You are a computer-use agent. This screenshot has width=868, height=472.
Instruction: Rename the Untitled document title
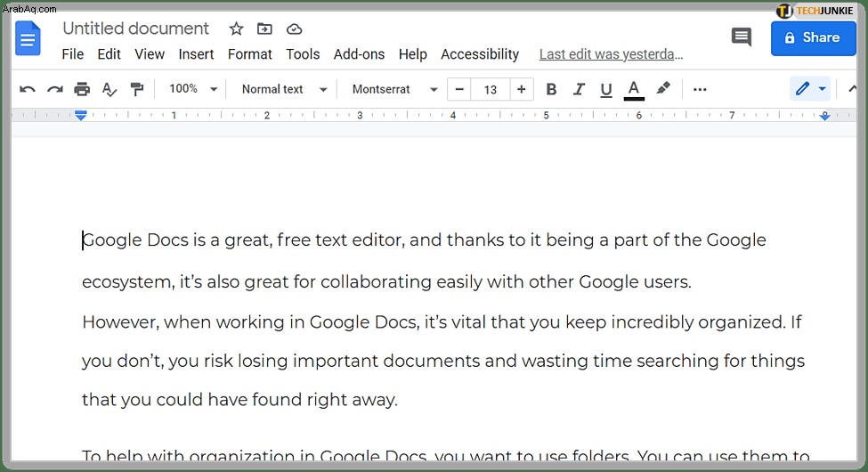(135, 28)
